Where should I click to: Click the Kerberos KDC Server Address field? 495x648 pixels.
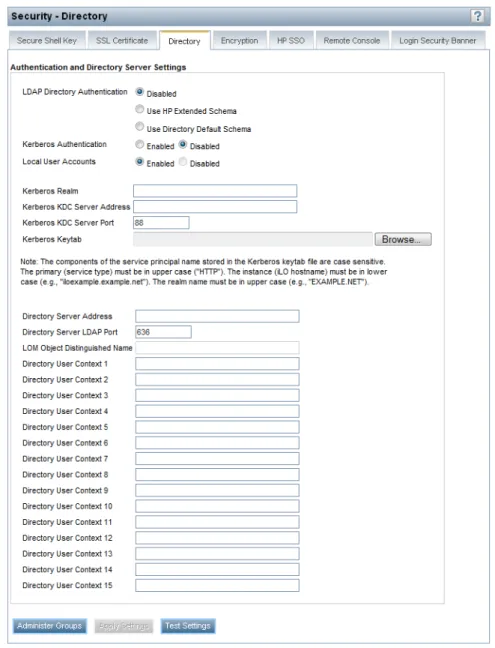pos(215,207)
